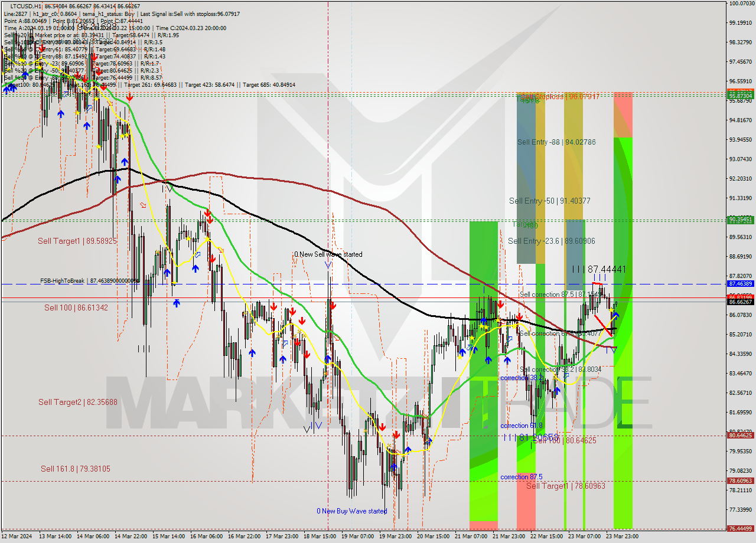Click the 94.81670 price axis value
756x543 pixels.
741,120
